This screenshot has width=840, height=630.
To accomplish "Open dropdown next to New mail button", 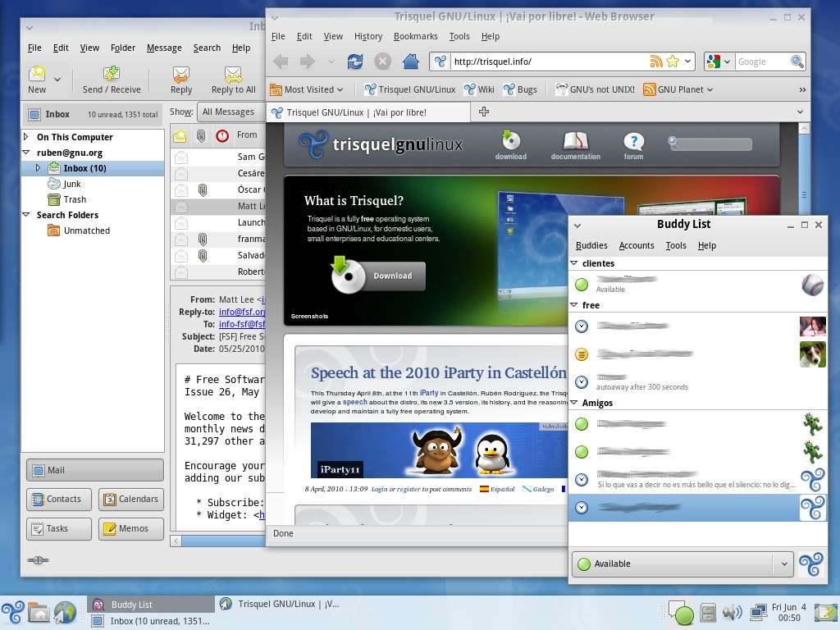I will tap(57, 80).
